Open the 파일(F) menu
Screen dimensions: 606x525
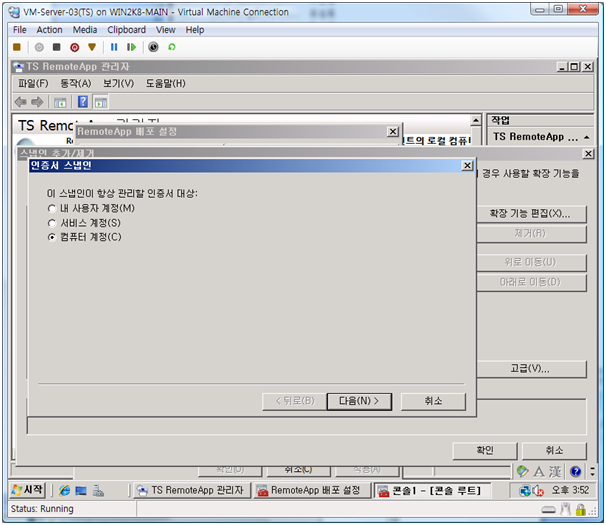[33, 84]
